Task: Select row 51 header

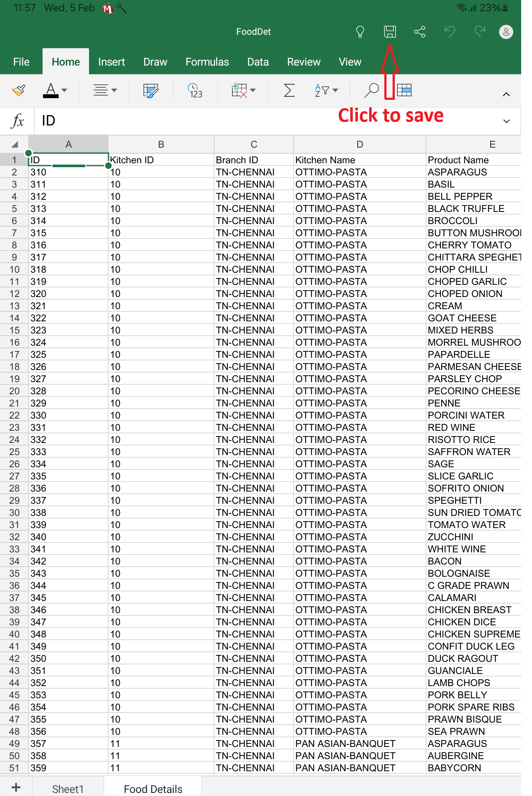Action: tap(14, 768)
